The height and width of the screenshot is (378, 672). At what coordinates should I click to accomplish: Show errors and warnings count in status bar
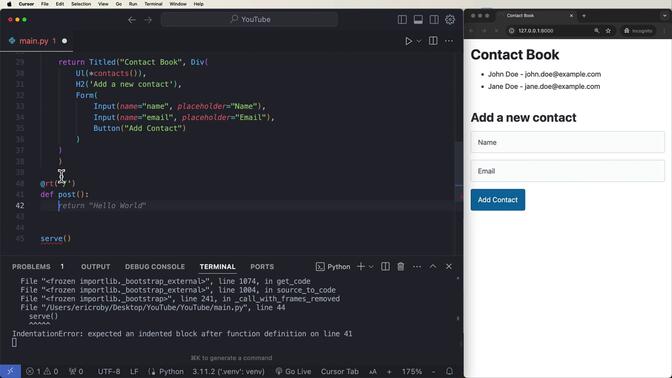[x=42, y=372]
